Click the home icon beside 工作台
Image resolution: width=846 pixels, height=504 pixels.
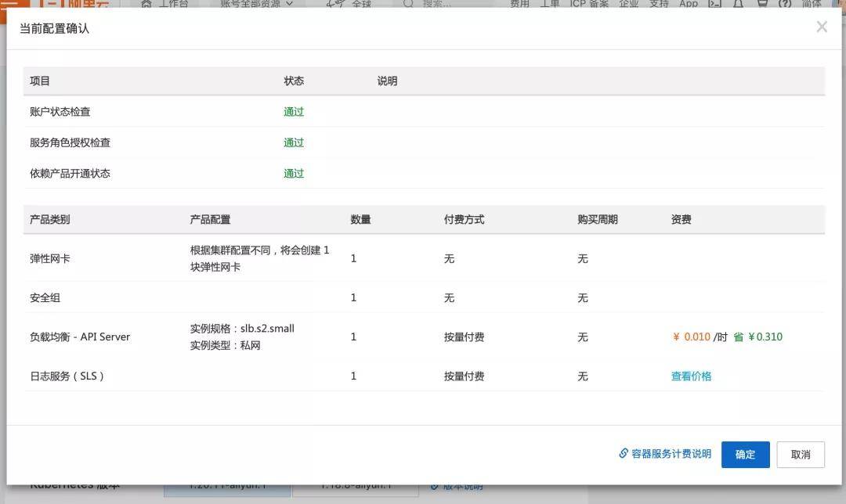[146, 4]
